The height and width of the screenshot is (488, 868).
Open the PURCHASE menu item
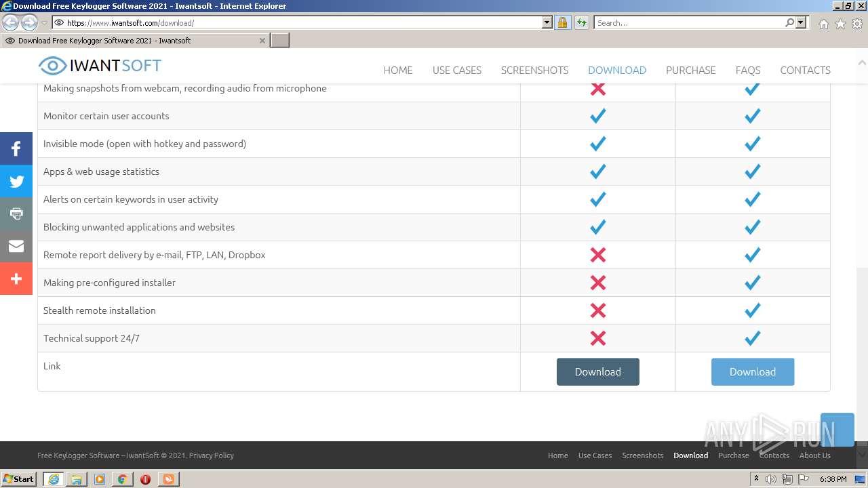(691, 70)
